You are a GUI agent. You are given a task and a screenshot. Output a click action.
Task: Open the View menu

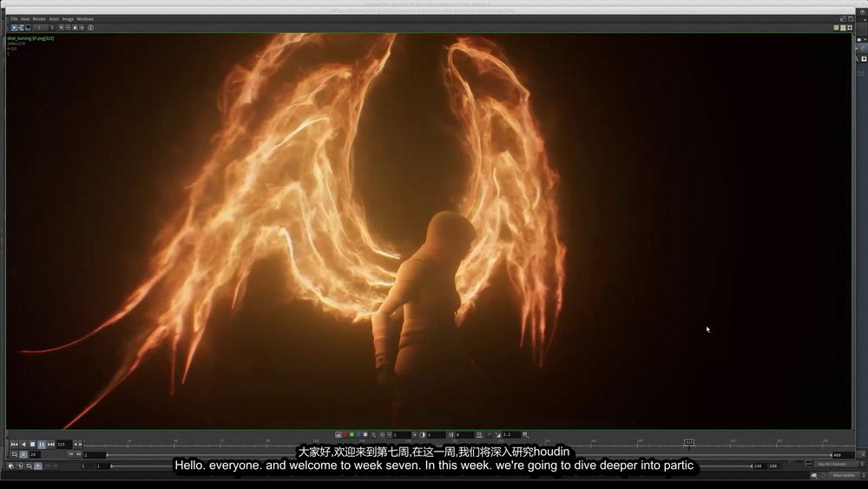click(25, 19)
